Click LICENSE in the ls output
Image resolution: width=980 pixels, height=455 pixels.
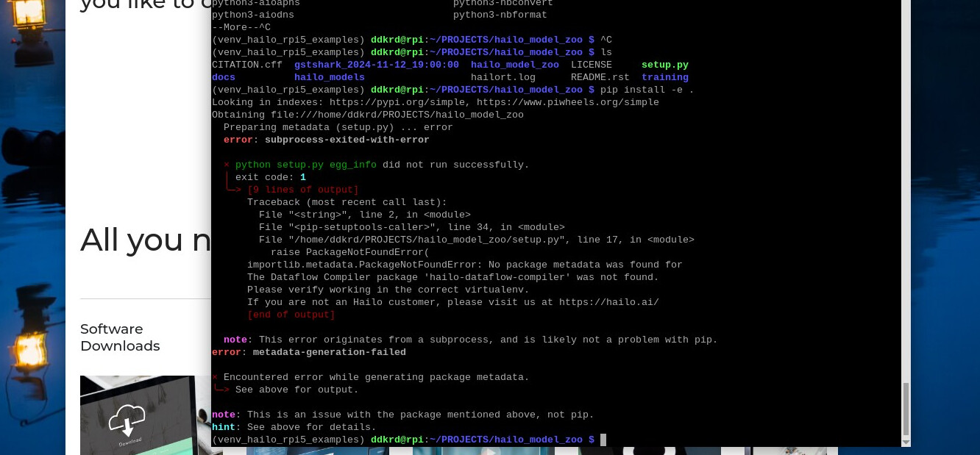(591, 65)
